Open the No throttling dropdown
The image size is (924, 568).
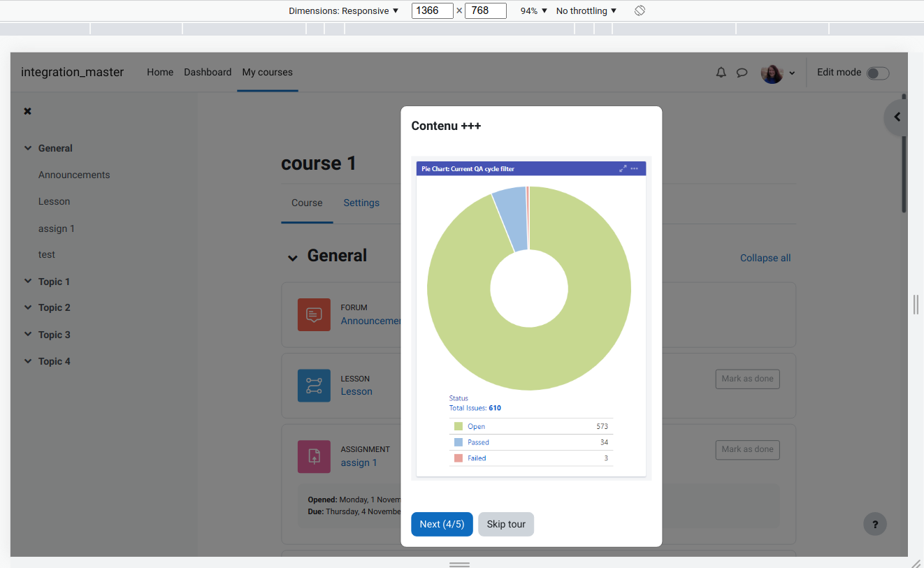pos(586,10)
